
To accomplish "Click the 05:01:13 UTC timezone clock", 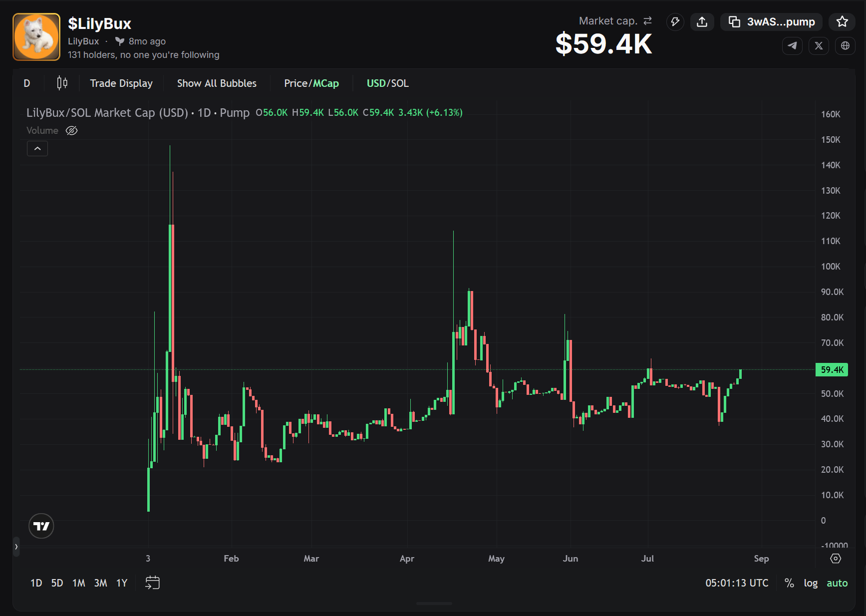I will [x=737, y=583].
